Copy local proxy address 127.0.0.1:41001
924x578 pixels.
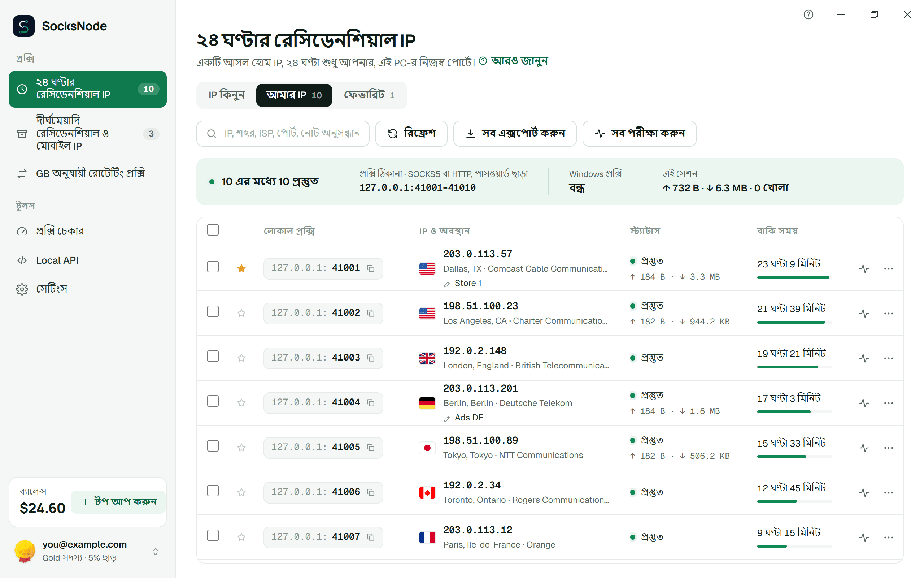click(370, 268)
